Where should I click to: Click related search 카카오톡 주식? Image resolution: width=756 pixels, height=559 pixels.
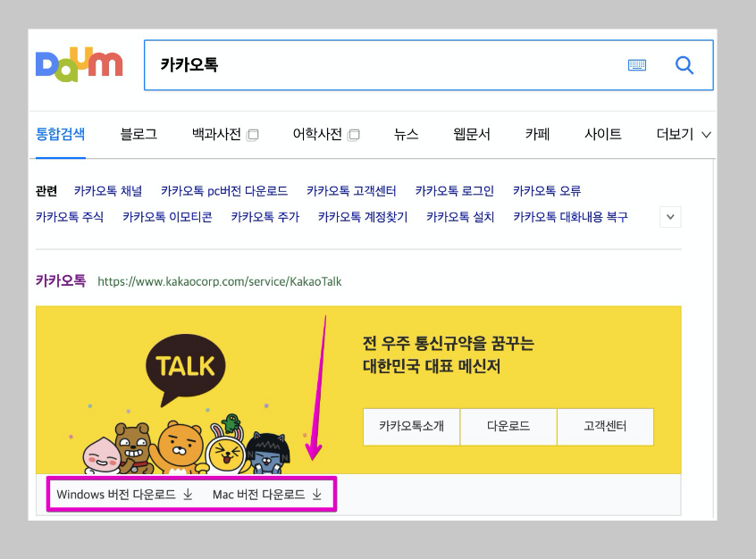click(x=70, y=217)
